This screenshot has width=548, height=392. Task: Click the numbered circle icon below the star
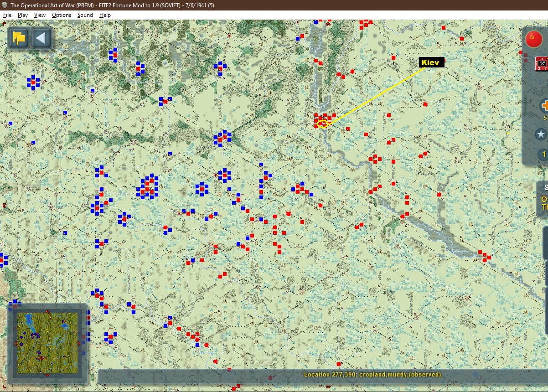[x=543, y=155]
